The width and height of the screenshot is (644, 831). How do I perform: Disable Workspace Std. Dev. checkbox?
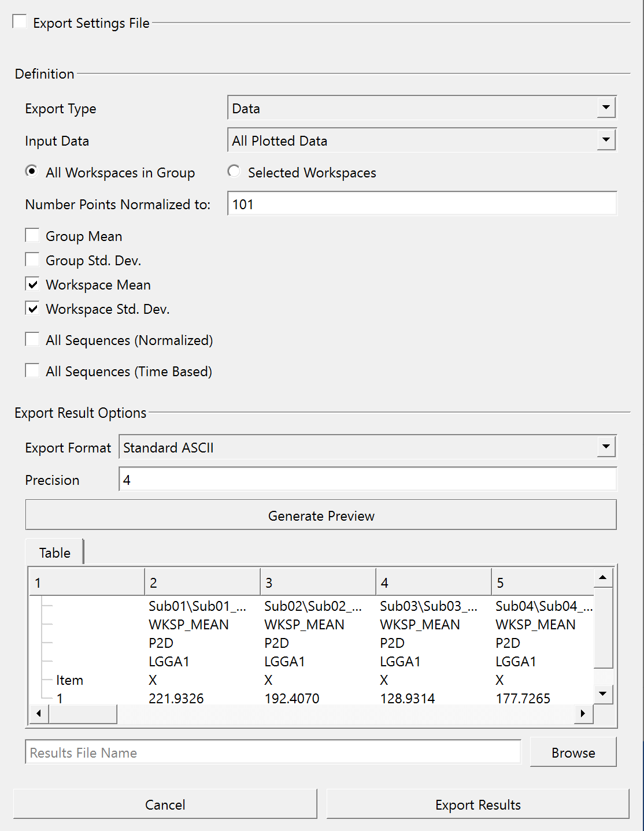click(32, 309)
